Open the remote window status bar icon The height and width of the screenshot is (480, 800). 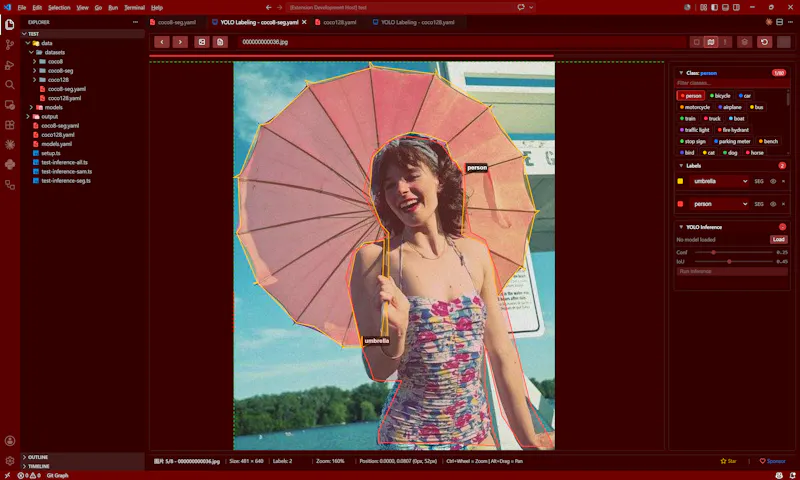point(7,475)
